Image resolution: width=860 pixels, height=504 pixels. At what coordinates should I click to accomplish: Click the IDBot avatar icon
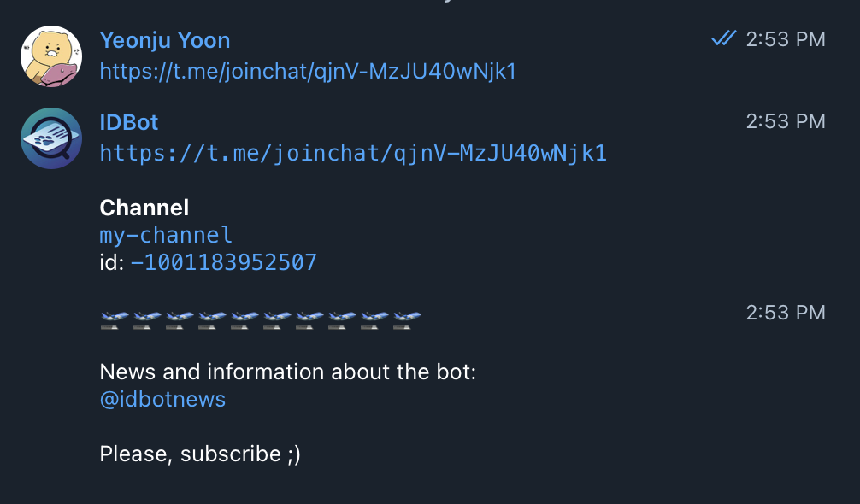point(50,138)
